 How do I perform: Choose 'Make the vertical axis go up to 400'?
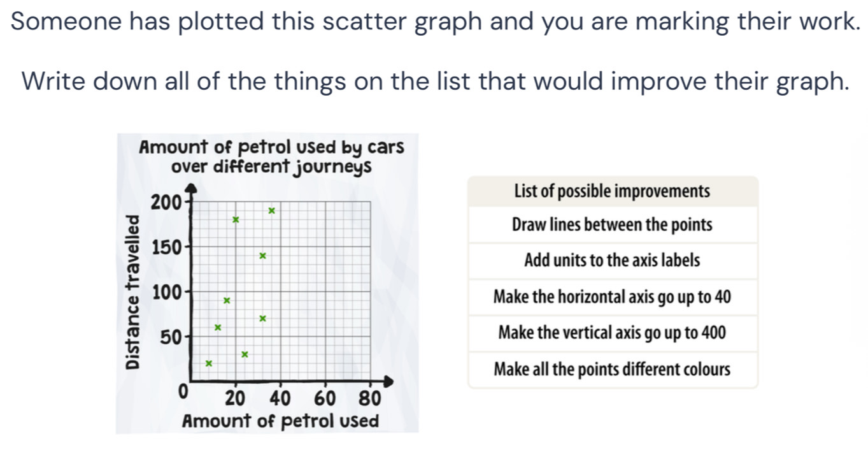(x=612, y=333)
